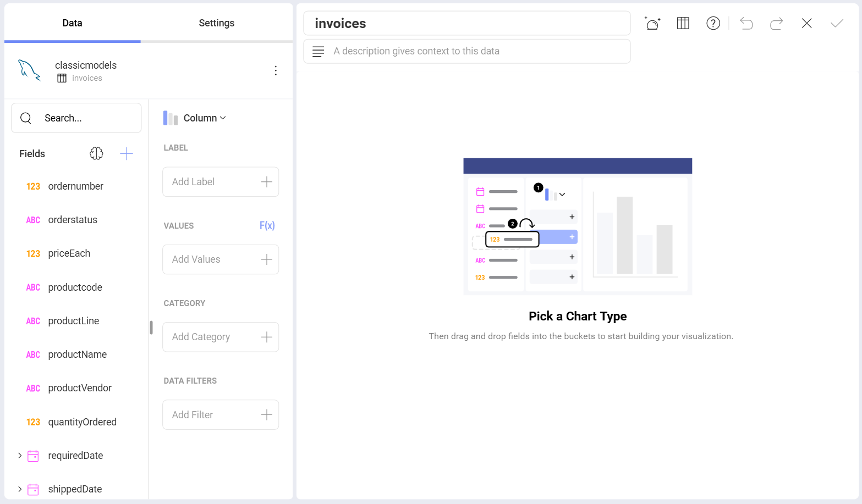Open the AI insights sparkle icon
This screenshot has height=504, width=862.
click(652, 23)
